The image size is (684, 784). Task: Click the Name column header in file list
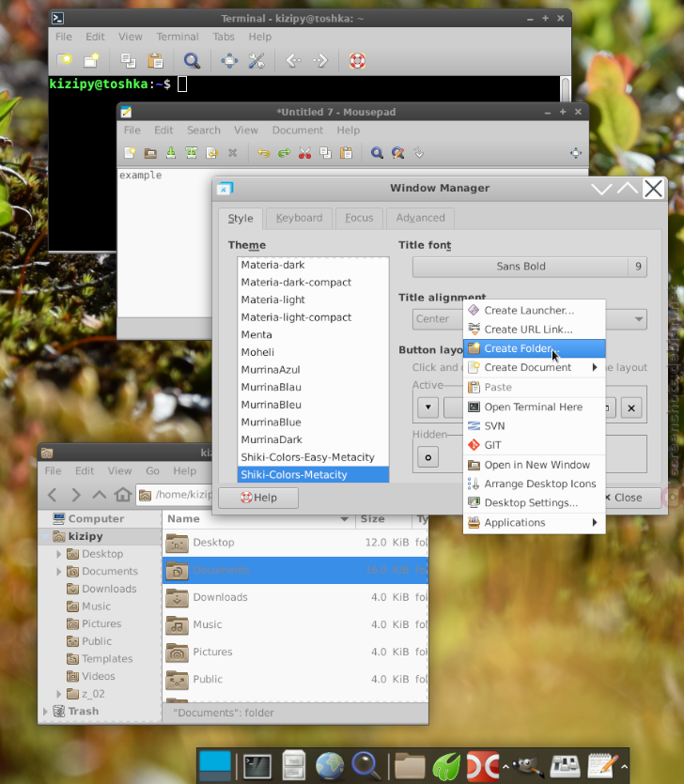tap(258, 519)
